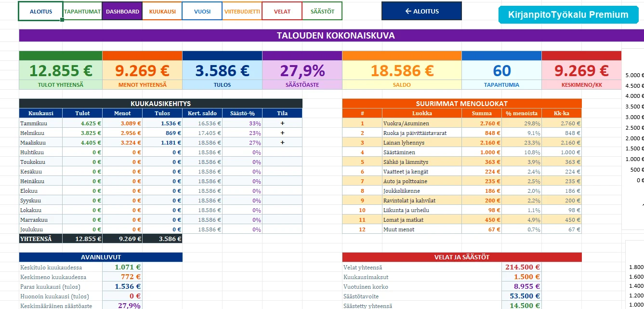Click Sähkö ja lämmitys category
The image size is (644, 309).
(422, 161)
